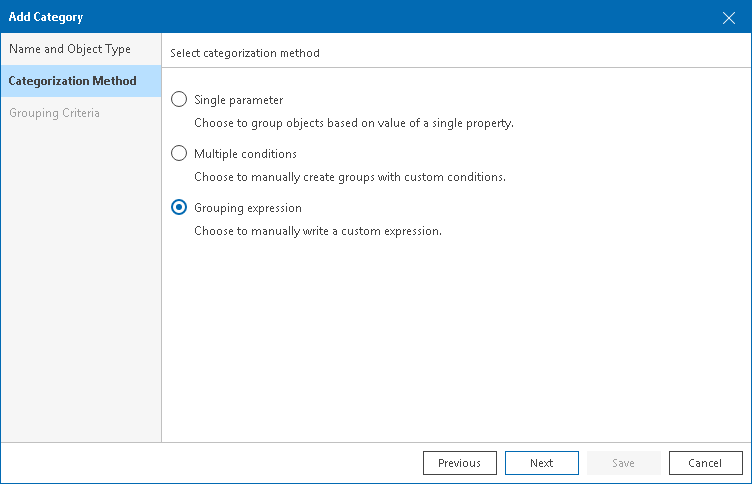Switch to the Grouping Criteria step
This screenshot has width=752, height=484.
(x=54, y=113)
